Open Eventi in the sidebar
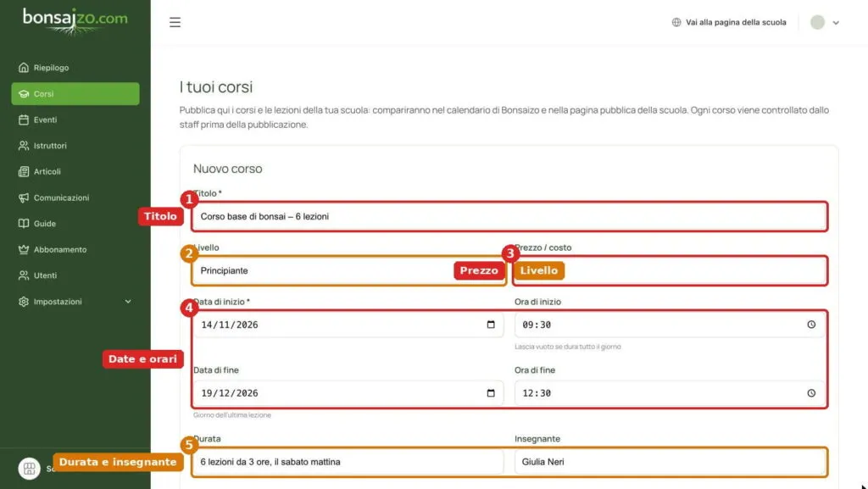This screenshot has width=868, height=489. (x=75, y=119)
